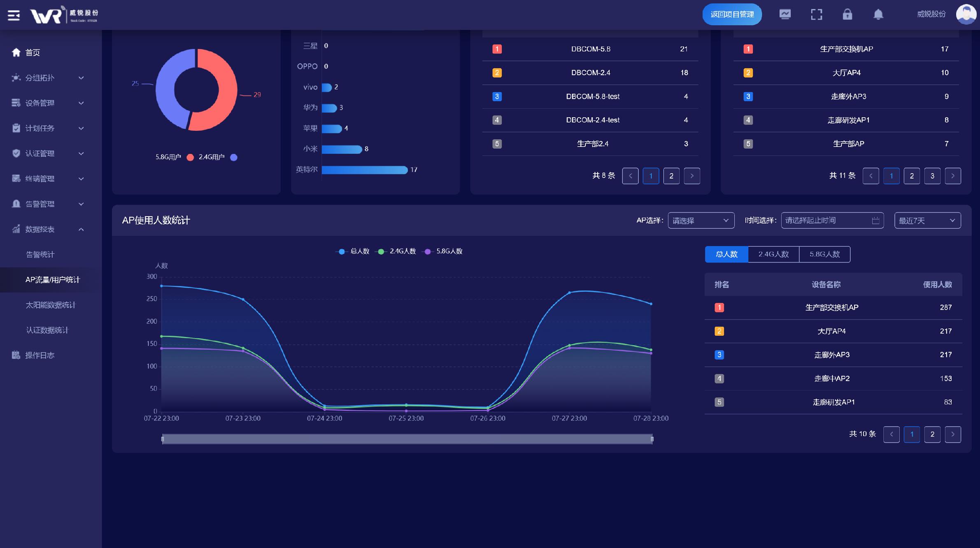Image resolution: width=980 pixels, height=548 pixels.
Task: Go to page 2 of the 共 10 条 table
Action: click(x=932, y=434)
